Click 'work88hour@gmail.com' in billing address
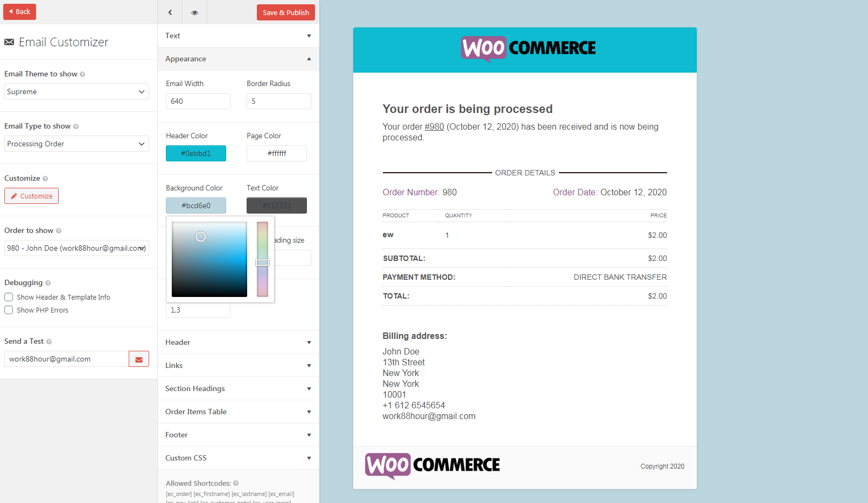 tap(429, 416)
